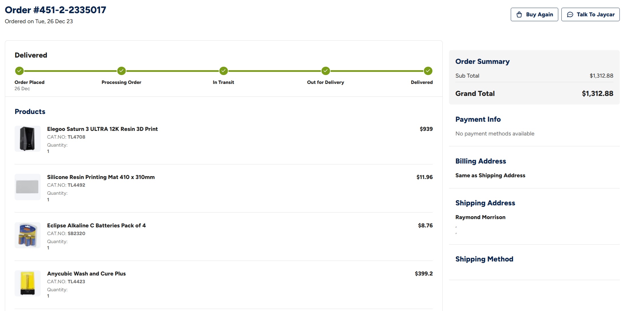Click the Buy Again button
The image size is (644, 311).
click(x=534, y=15)
